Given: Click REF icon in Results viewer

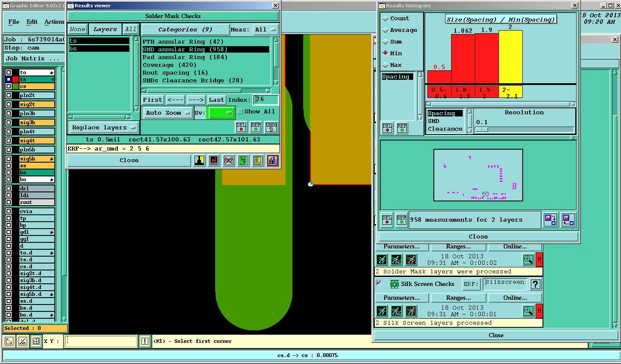Looking at the screenshot, I should tap(256, 127).
